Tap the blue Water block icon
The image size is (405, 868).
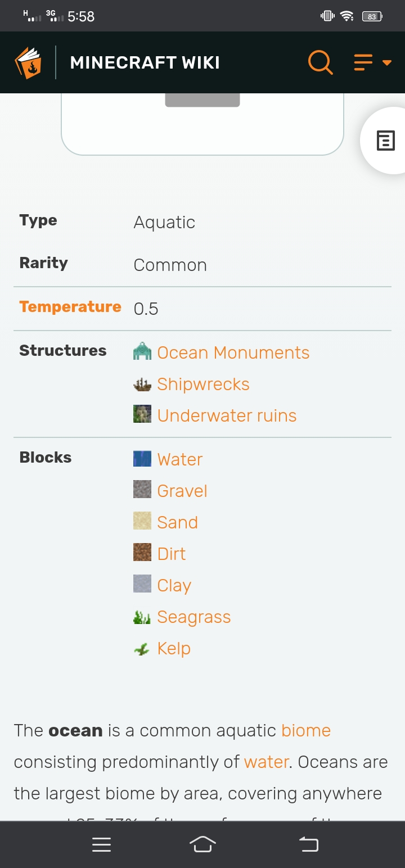point(142,459)
